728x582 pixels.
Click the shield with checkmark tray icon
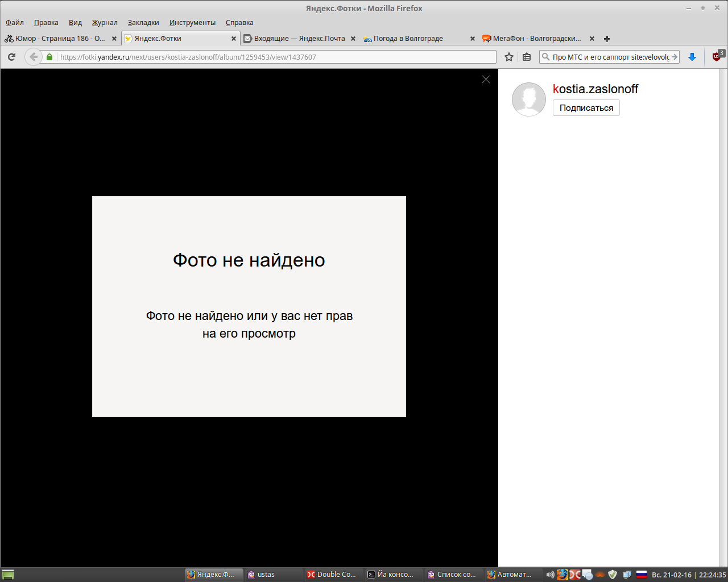click(613, 575)
